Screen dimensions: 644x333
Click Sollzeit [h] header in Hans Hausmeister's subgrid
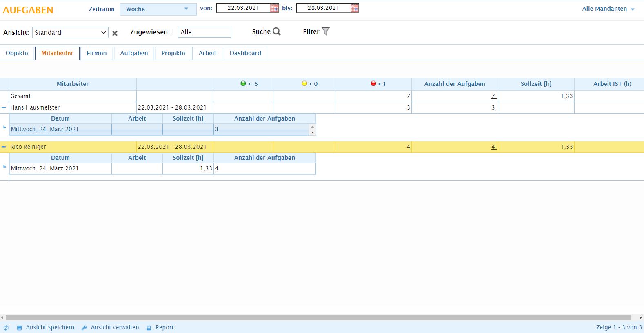coord(188,118)
